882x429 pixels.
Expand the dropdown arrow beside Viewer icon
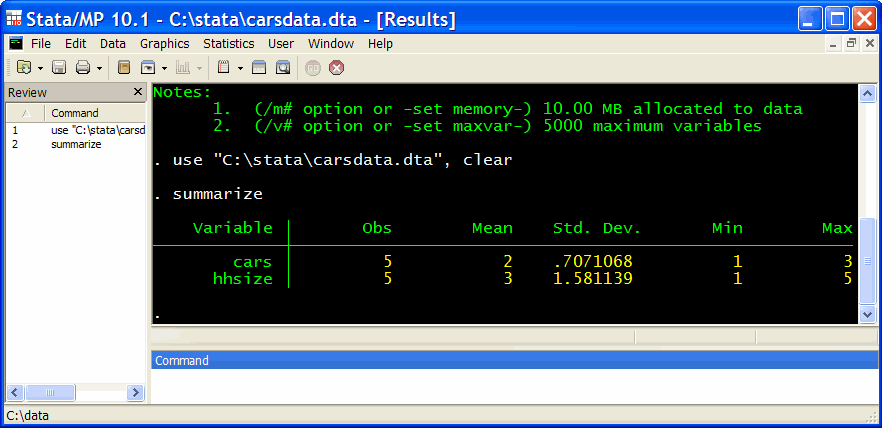(164, 68)
